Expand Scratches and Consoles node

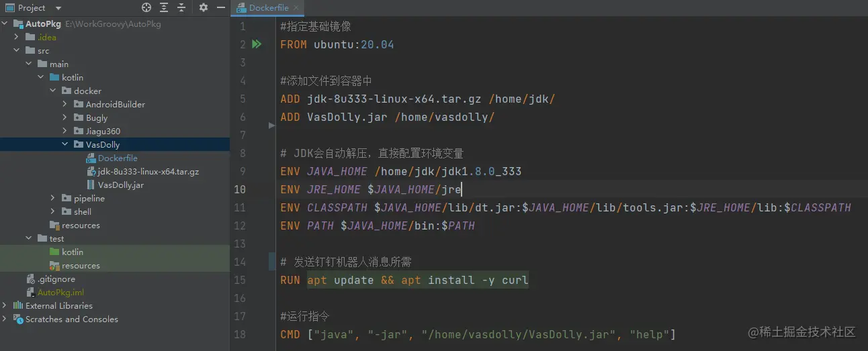pos(5,319)
